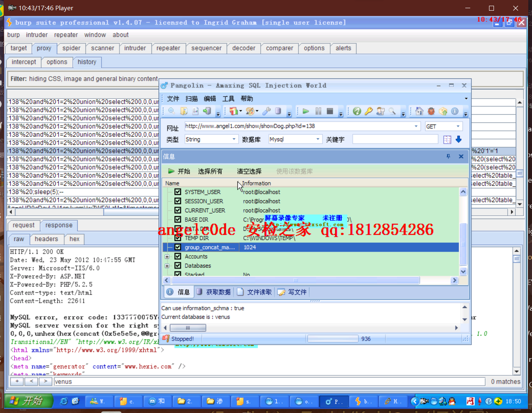Open the proxy intercept sub-tab in Burp
The image size is (532, 413).
pyautogui.click(x=24, y=62)
